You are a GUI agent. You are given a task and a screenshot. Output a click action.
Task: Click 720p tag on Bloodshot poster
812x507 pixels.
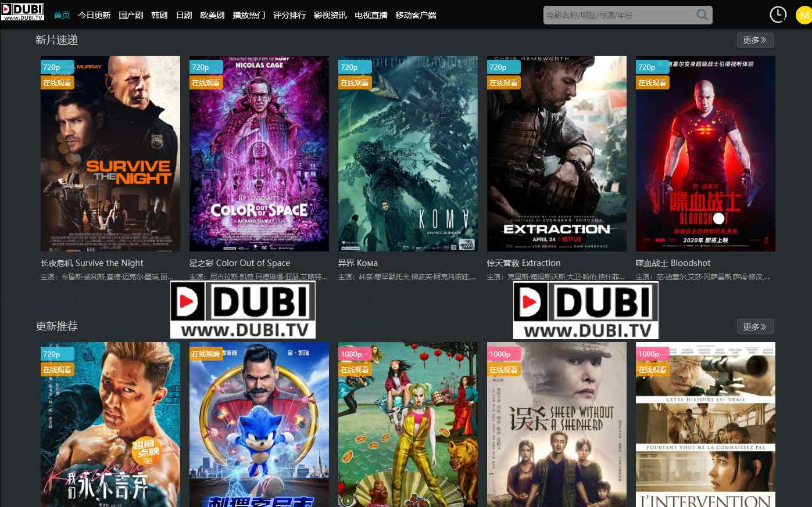click(652, 67)
